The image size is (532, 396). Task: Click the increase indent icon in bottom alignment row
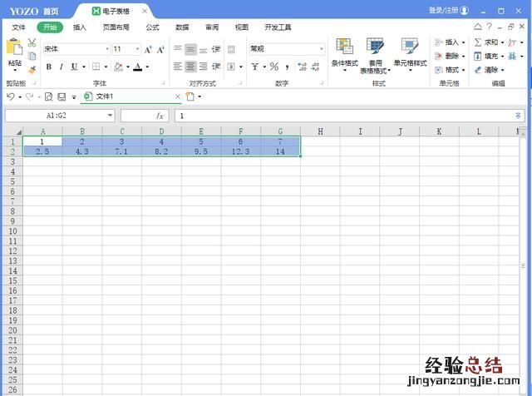tap(216, 67)
